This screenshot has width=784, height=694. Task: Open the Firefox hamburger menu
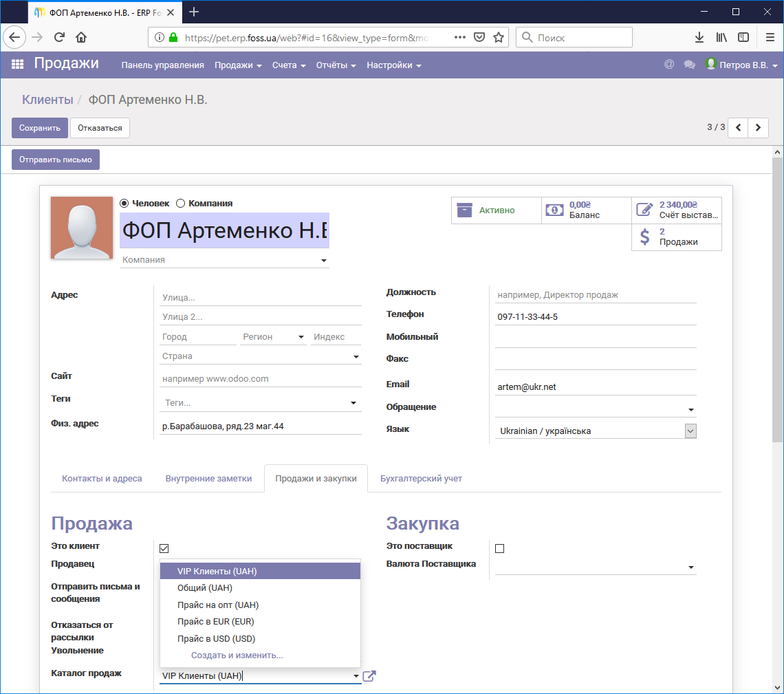click(770, 38)
